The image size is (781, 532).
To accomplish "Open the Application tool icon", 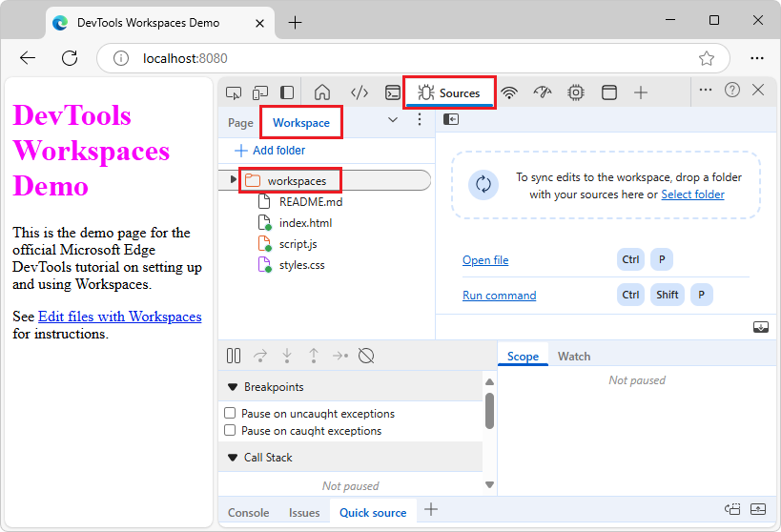I will (609, 92).
